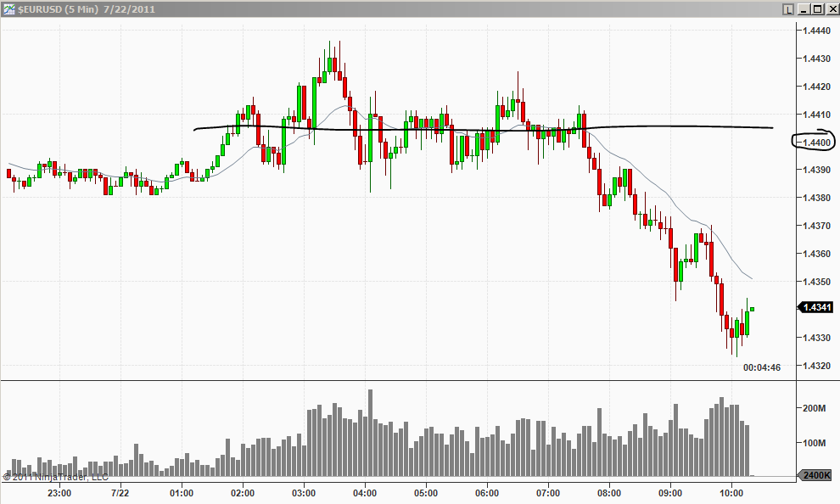Viewport: 840px width, 504px height.
Task: Open the NinjaTrader chart window icon menu
Action: (8, 8)
